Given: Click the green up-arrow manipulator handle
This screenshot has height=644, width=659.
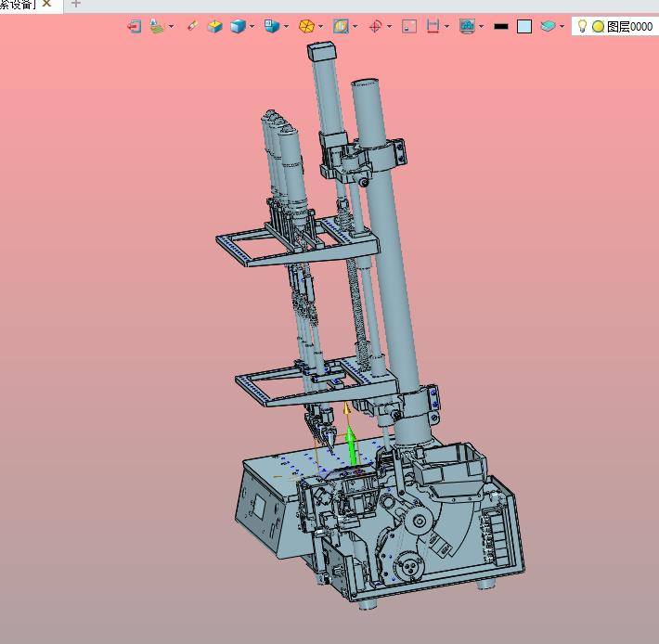Looking at the screenshot, I should click(x=352, y=446).
